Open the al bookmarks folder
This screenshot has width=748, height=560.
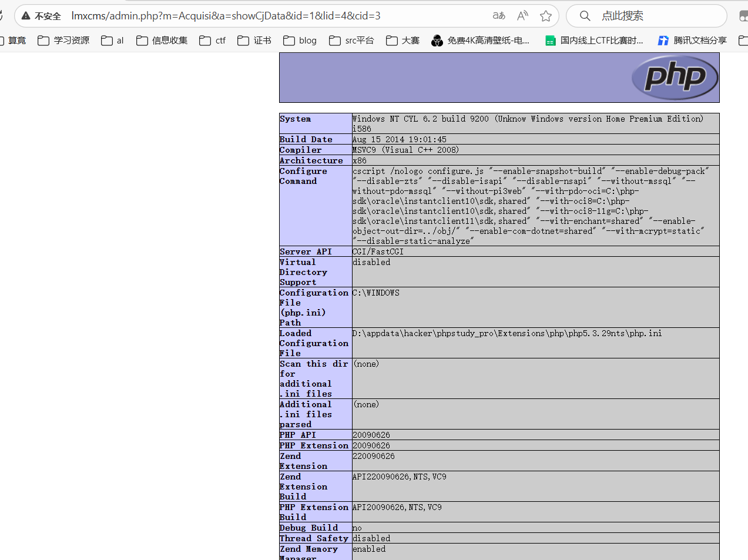pyautogui.click(x=112, y=41)
